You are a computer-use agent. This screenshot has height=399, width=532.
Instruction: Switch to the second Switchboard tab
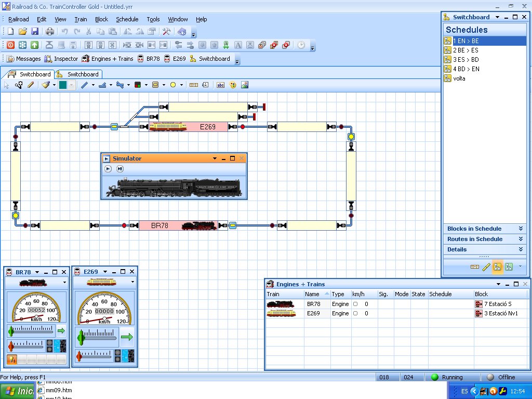click(x=78, y=74)
